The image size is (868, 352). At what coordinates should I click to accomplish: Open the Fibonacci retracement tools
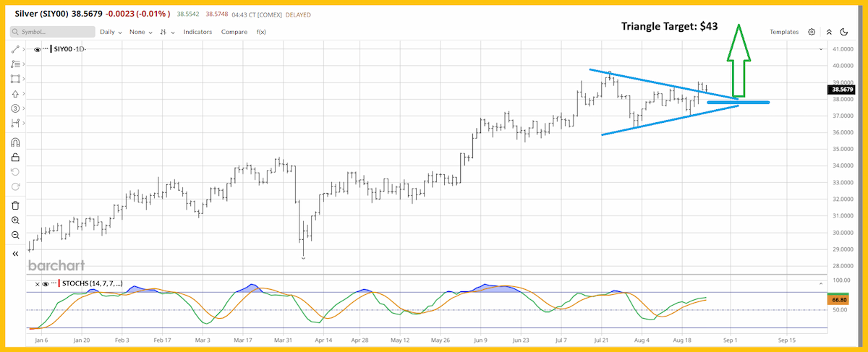click(16, 64)
